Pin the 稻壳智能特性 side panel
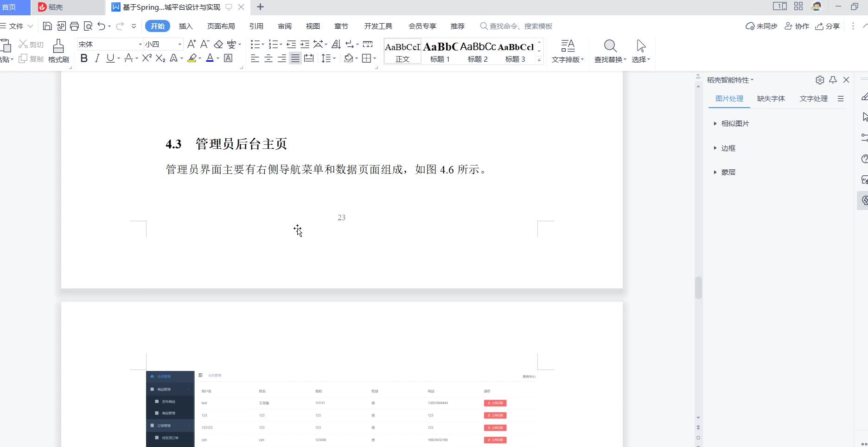This screenshot has width=868, height=447. click(x=833, y=80)
